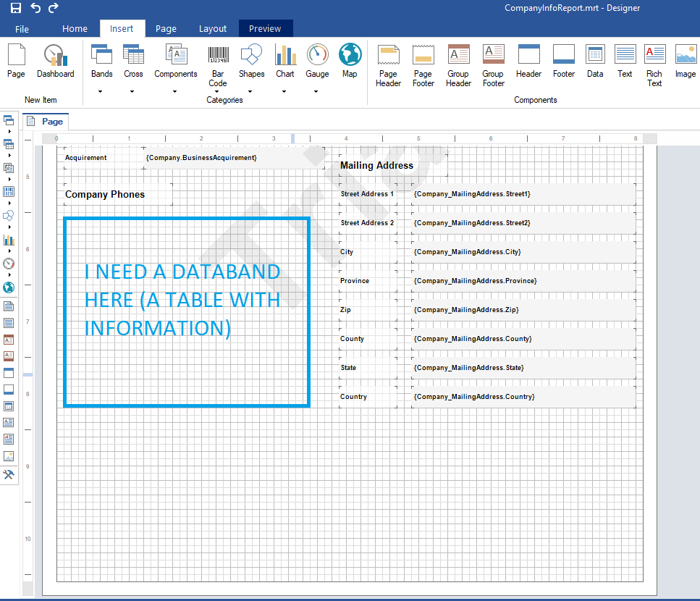Click the Rich Text icon in the left toolbox
Screen dimensions: 700x601
tap(9, 440)
